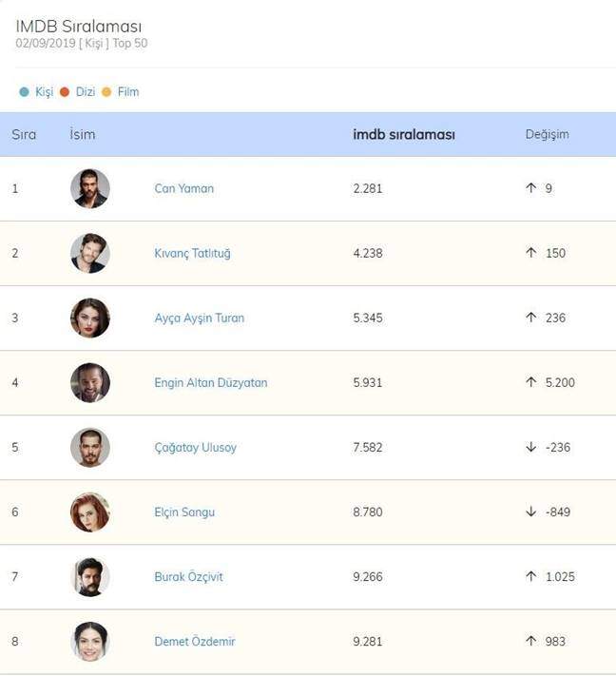Toggle the Film legend filter
The image size is (616, 676).
pyautogui.click(x=121, y=92)
